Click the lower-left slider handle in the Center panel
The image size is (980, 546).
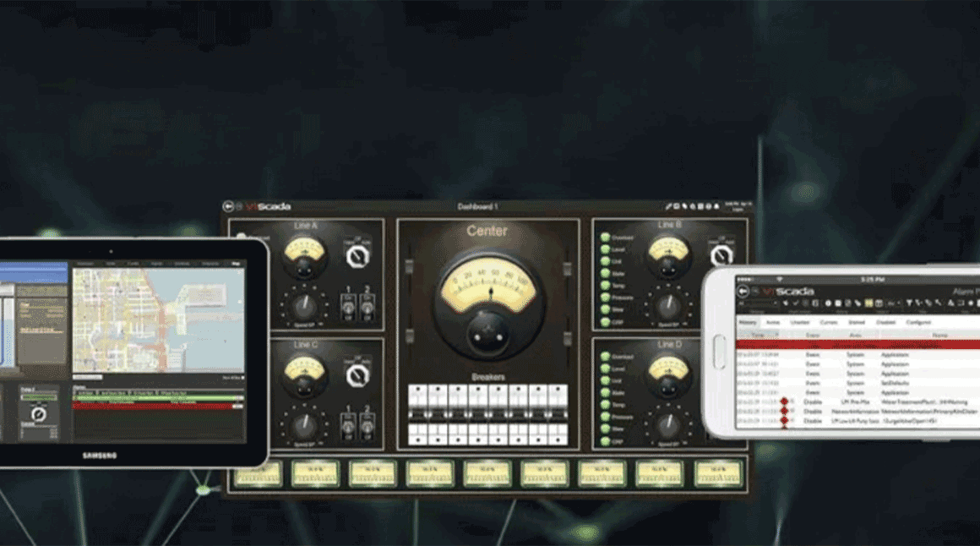(410, 336)
